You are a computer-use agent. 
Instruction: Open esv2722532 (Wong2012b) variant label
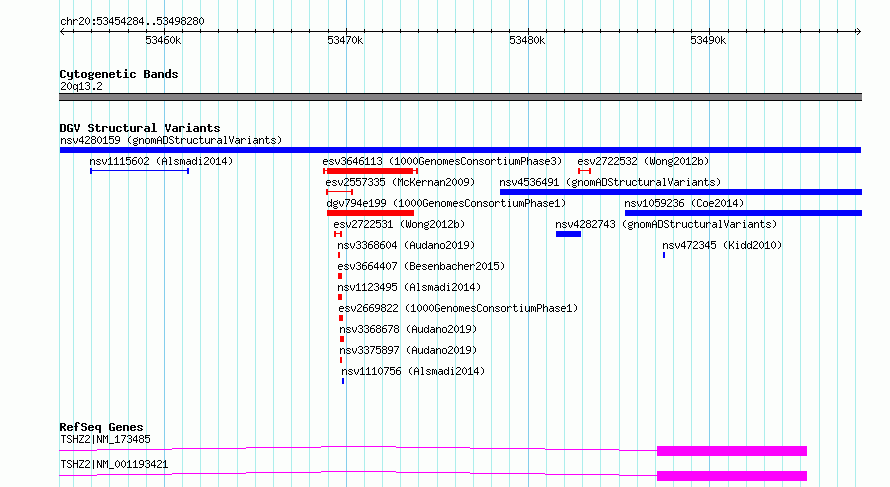click(643, 161)
